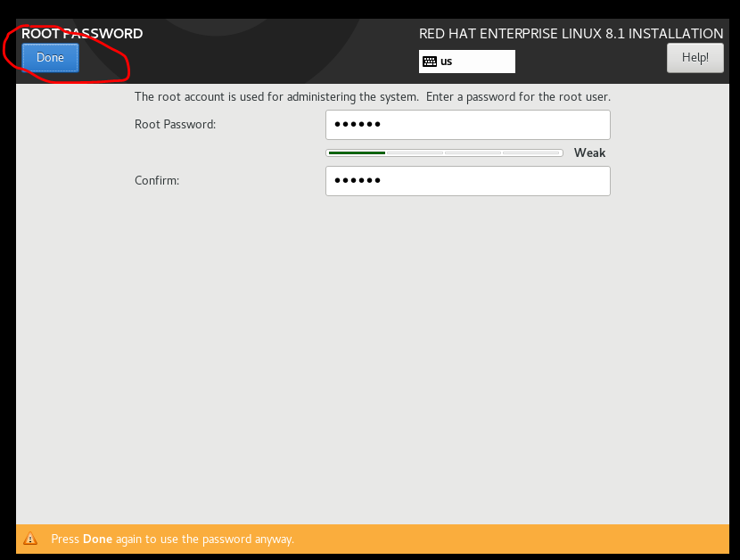Click the ROOT PASSWORD title
The image size is (740, 560).
pos(82,34)
